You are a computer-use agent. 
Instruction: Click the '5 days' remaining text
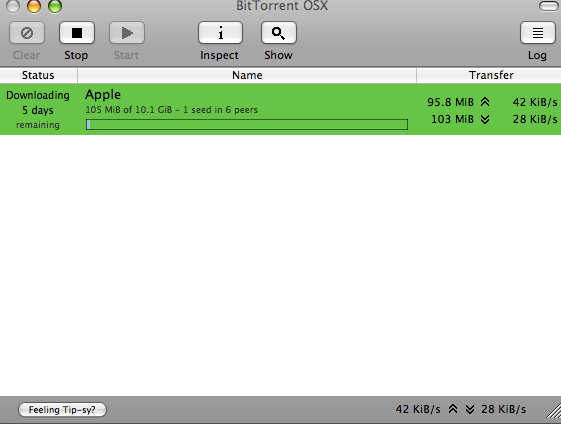38,110
